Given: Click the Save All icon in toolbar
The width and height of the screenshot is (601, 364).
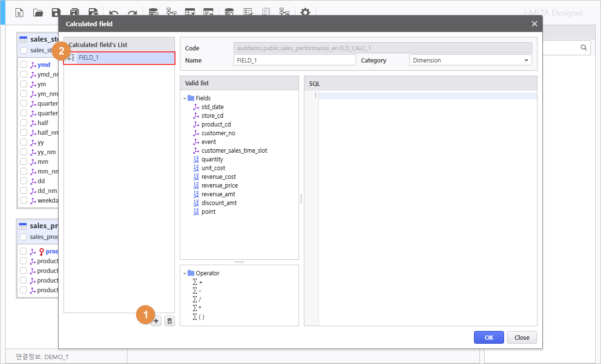Looking at the screenshot, I should pos(75,13).
